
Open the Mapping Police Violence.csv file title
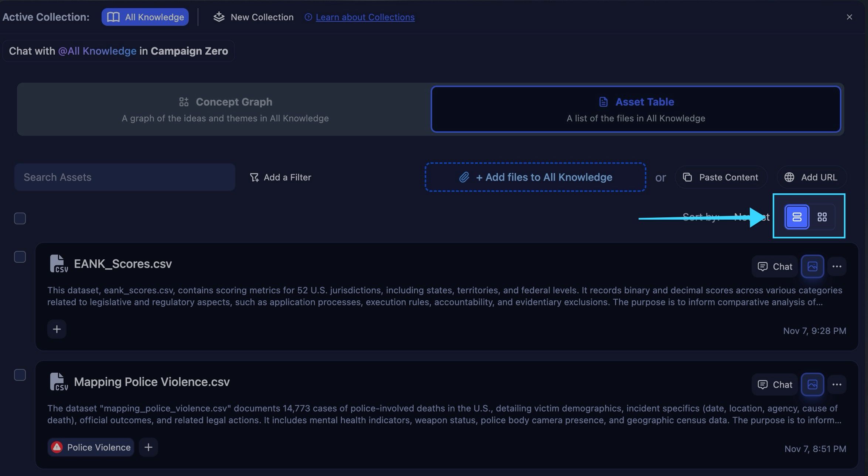point(152,382)
